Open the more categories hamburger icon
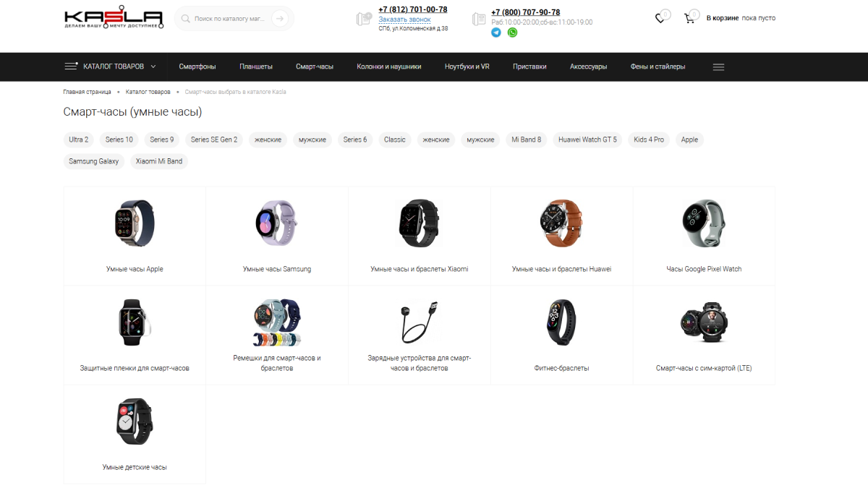 click(718, 67)
